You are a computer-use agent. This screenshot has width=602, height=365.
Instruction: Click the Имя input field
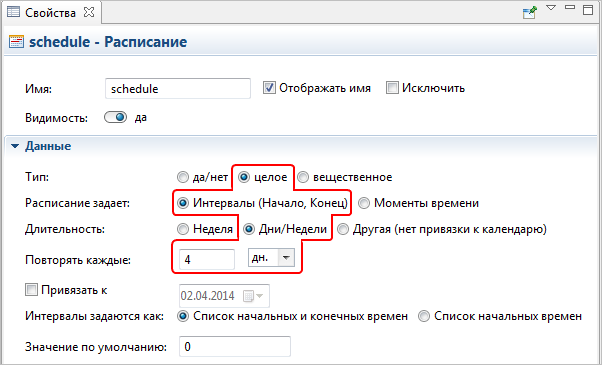click(x=178, y=89)
